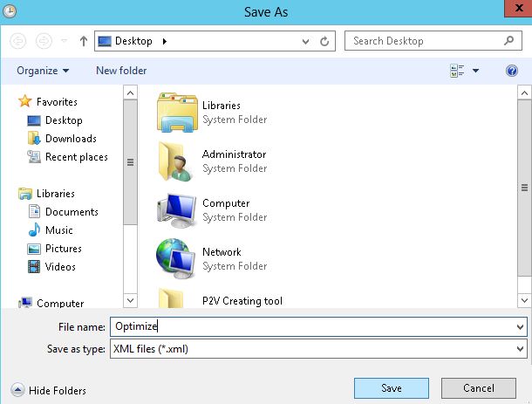Change view using the view icon

point(458,71)
